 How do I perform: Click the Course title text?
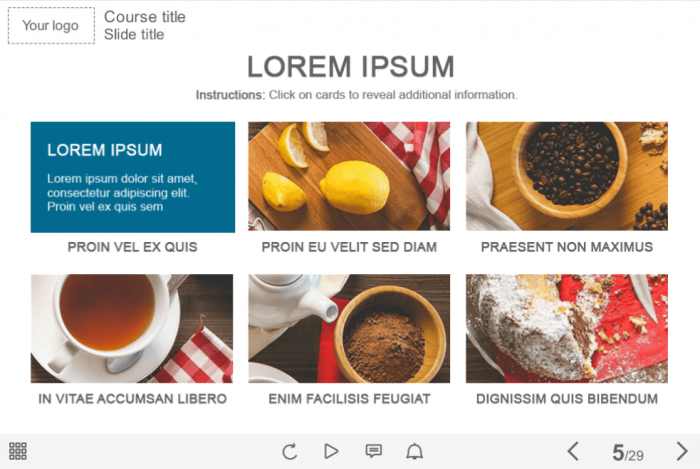pos(145,17)
